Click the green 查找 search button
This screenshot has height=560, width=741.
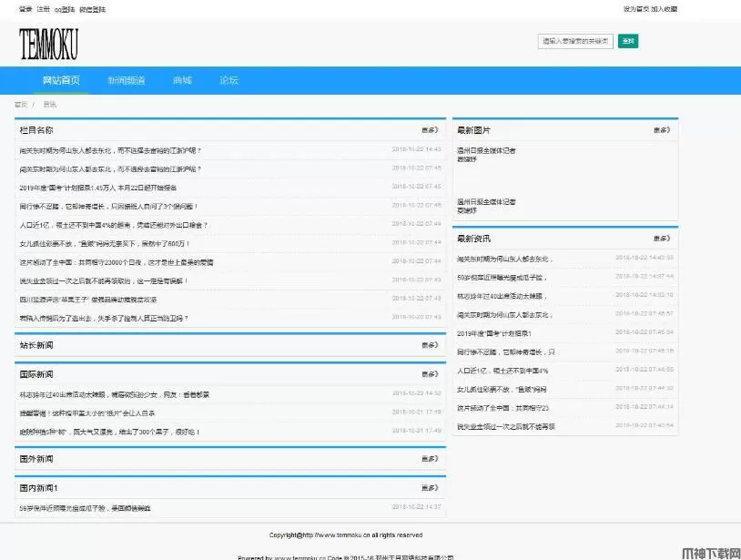627,41
